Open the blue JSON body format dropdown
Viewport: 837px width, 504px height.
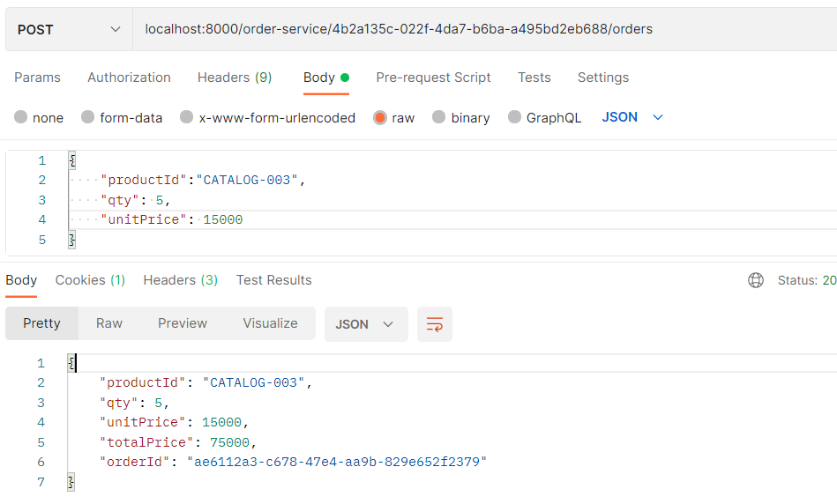click(632, 117)
